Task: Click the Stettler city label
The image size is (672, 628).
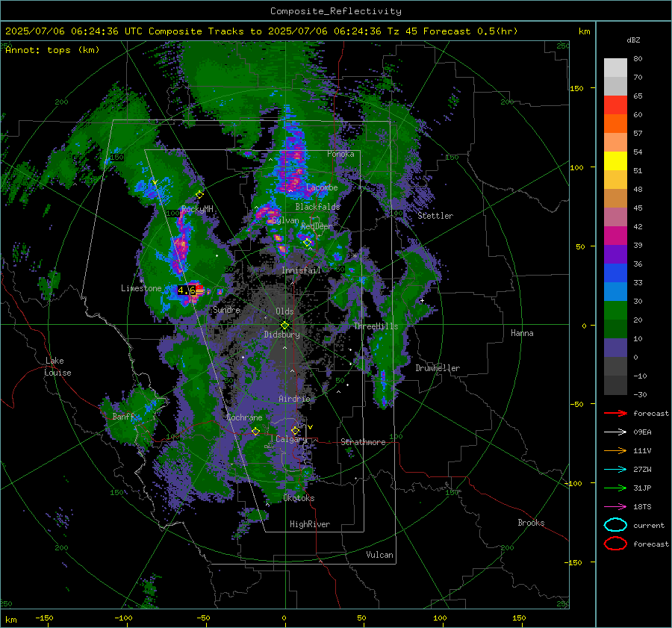Action: 435,216
